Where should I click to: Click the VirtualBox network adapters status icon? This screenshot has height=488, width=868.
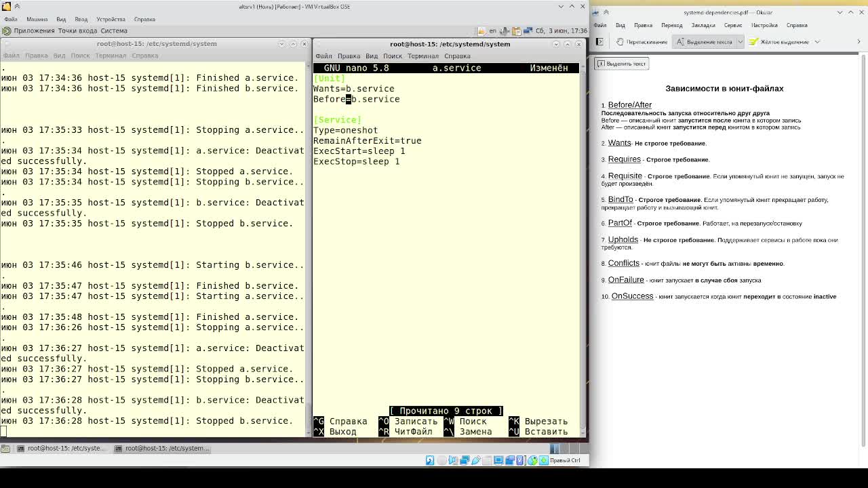pyautogui.click(x=465, y=460)
